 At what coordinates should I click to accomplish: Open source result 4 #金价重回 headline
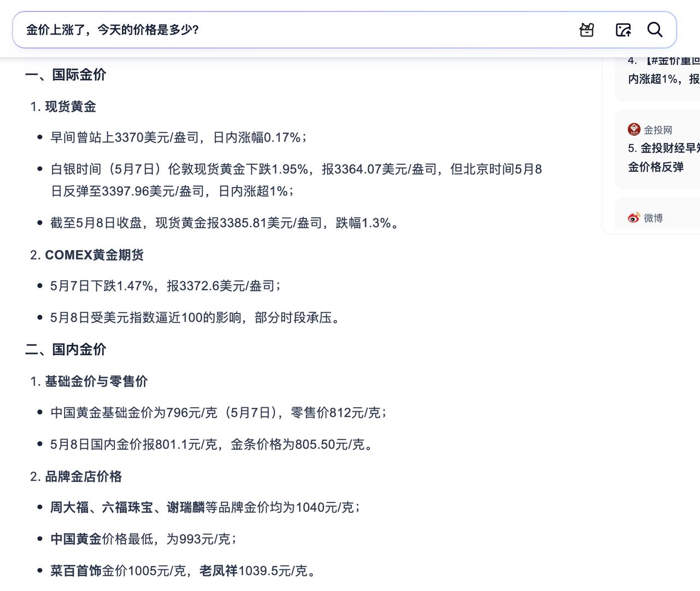664,69
